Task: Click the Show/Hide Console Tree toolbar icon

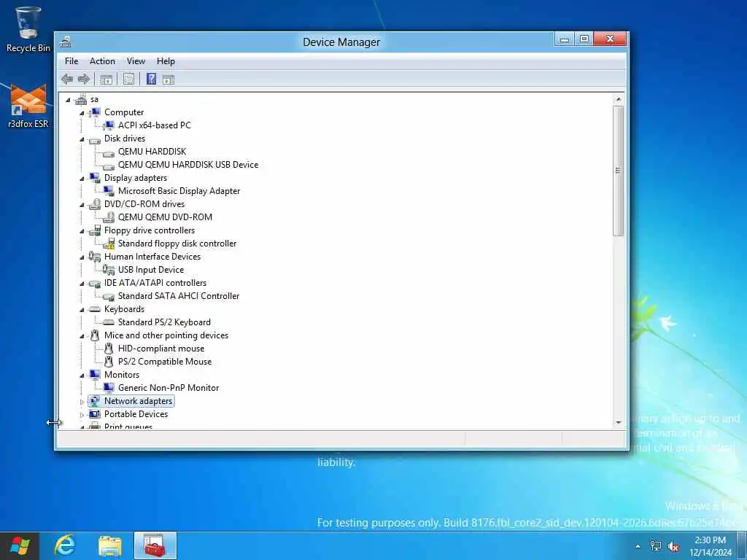Action: click(x=107, y=79)
